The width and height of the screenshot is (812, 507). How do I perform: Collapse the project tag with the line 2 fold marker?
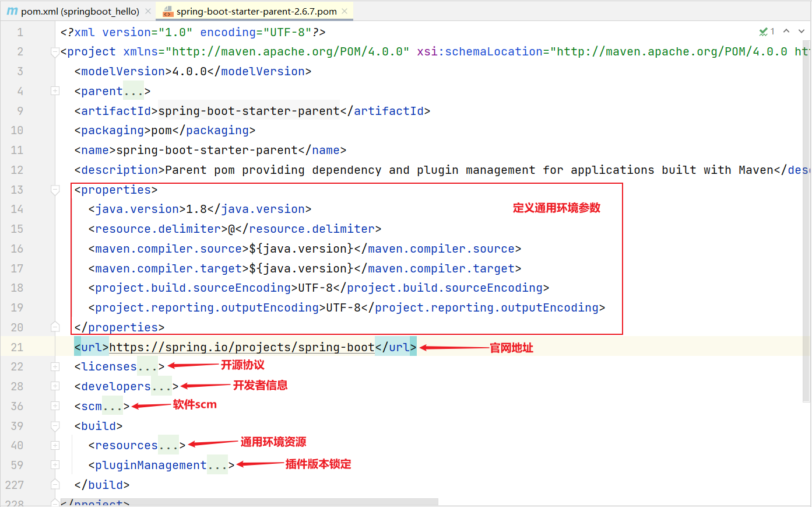tap(55, 52)
